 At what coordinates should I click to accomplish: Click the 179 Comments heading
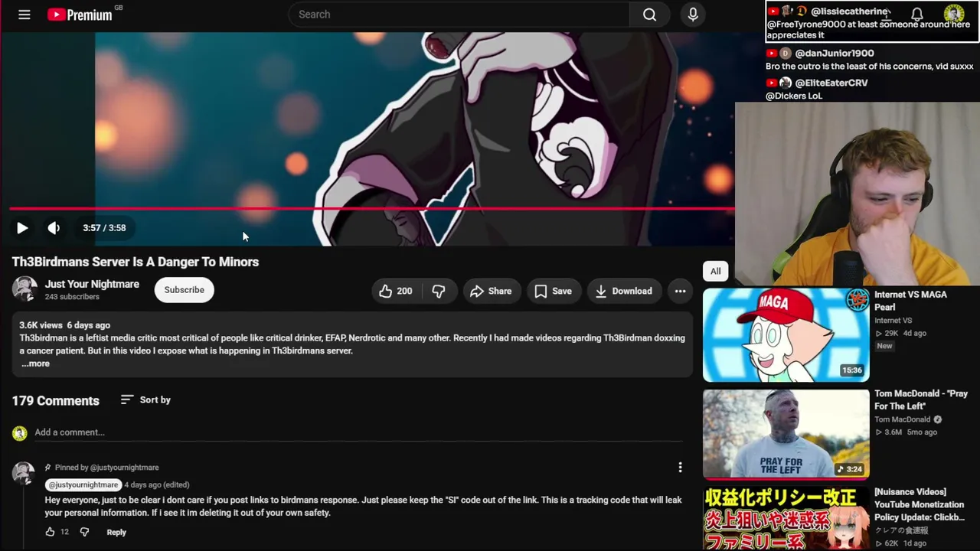pos(55,400)
